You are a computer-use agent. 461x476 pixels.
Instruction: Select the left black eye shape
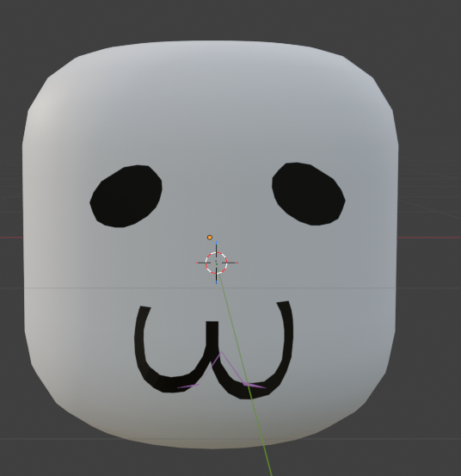tap(126, 196)
